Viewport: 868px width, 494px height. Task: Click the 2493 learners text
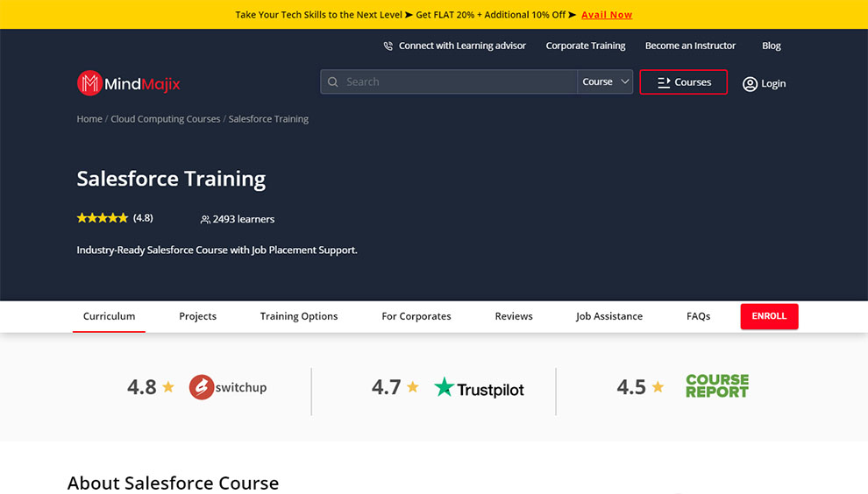tap(244, 219)
